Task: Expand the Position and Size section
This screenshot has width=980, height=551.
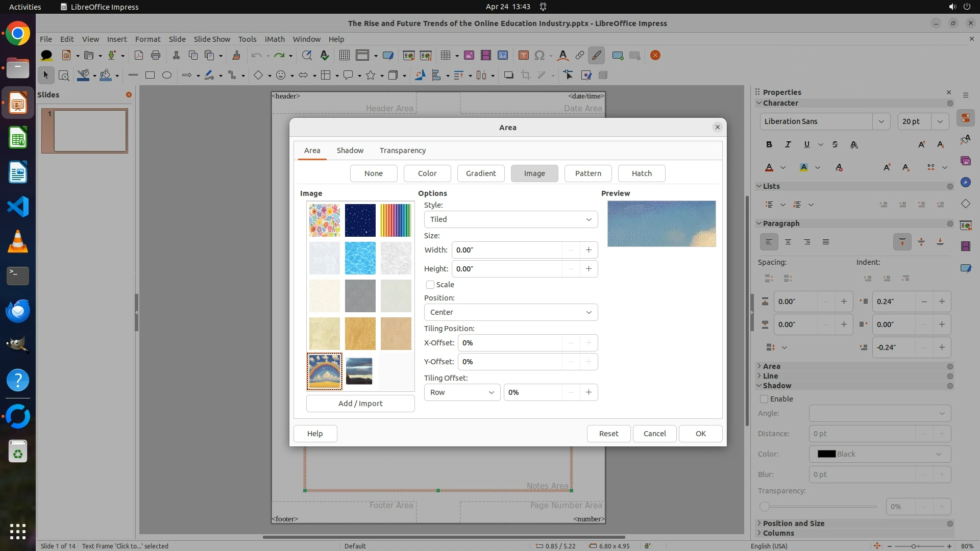Action: coord(793,523)
